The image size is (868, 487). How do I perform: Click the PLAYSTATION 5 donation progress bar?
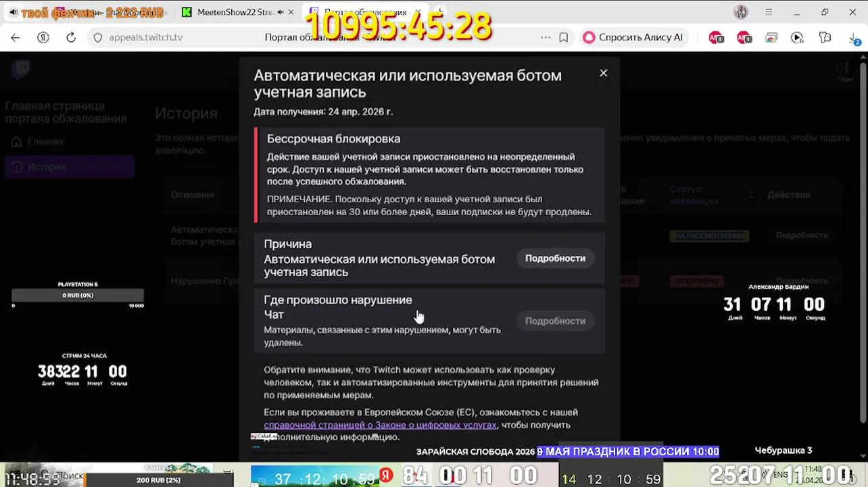(x=78, y=296)
